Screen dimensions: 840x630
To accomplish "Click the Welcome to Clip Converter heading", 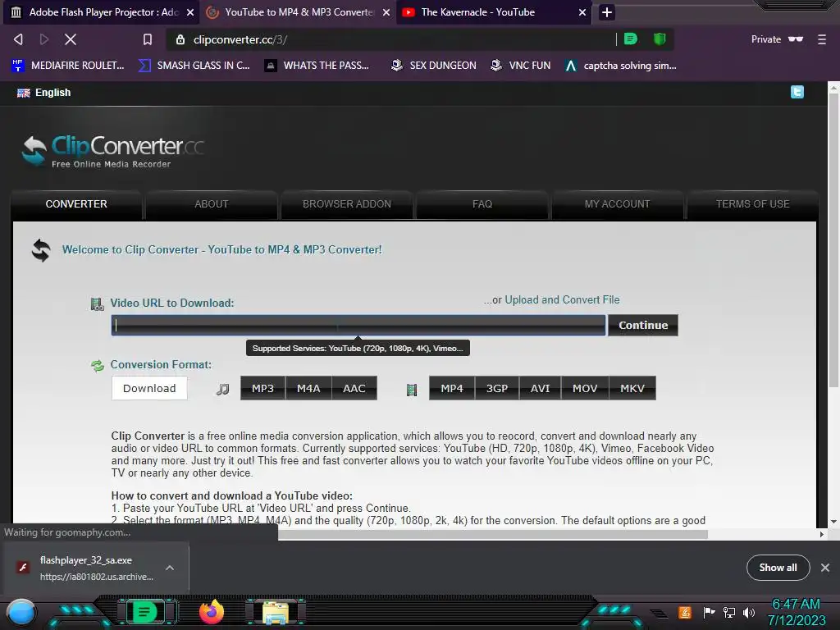I will click(x=221, y=249).
